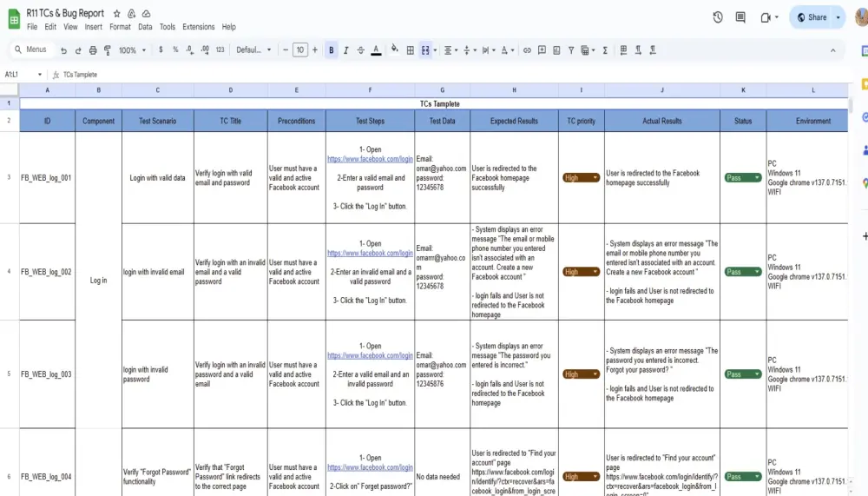Decrease font size with minus button
This screenshot has width=868, height=496.
pos(286,50)
